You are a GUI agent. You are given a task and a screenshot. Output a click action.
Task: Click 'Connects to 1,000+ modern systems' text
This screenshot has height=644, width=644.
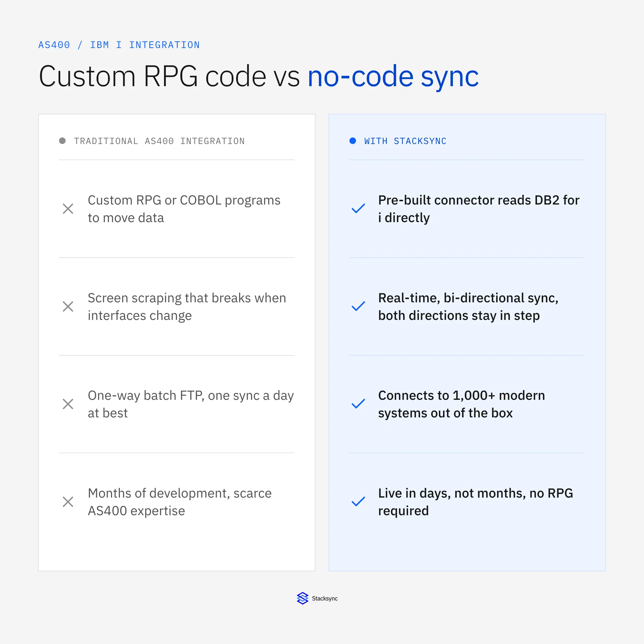(462, 404)
